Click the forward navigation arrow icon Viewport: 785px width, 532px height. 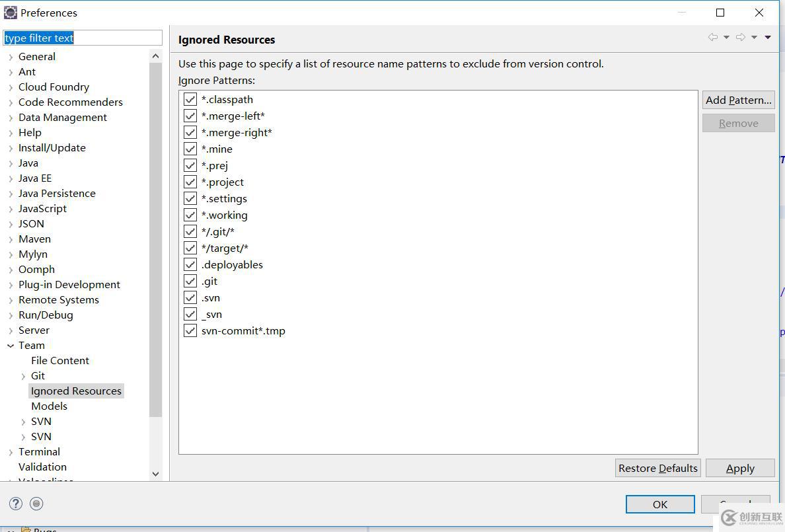pos(740,38)
